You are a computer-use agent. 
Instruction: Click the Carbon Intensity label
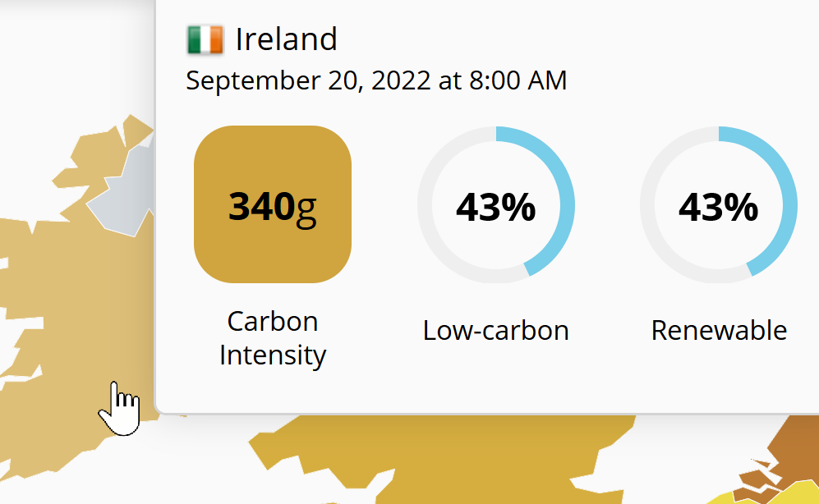tap(273, 338)
